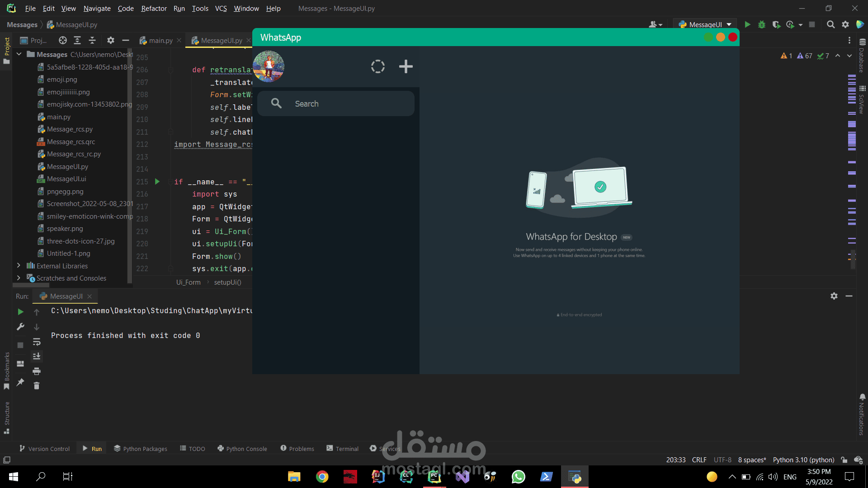The height and width of the screenshot is (488, 868).
Task: Open Python Packages tool window
Action: pos(141,448)
